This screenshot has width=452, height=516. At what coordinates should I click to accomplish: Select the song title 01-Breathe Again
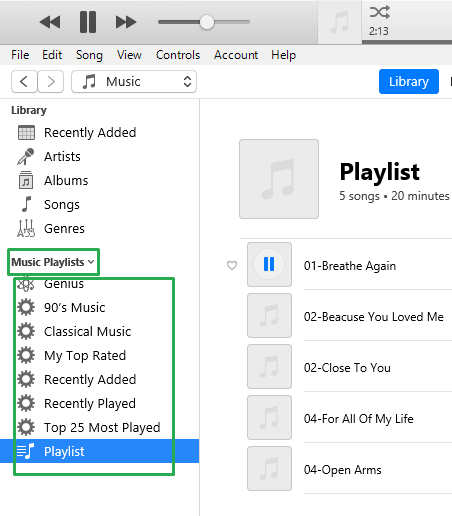point(350,266)
